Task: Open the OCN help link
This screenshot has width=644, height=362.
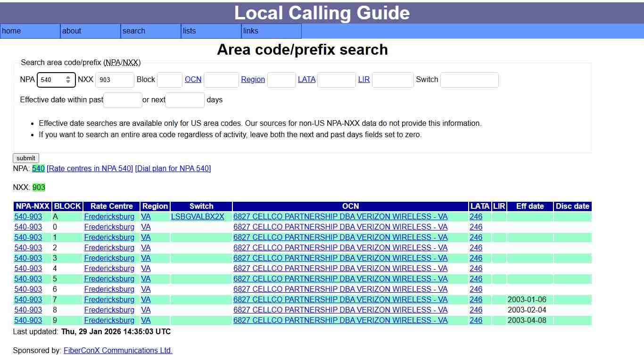Action: 193,80
